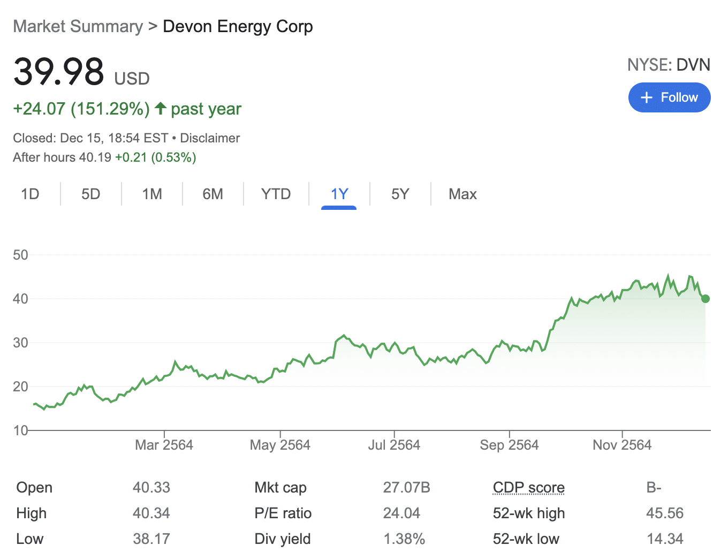The height and width of the screenshot is (560, 728).
Task: Click the green endpoint dot on chart
Action: [705, 299]
